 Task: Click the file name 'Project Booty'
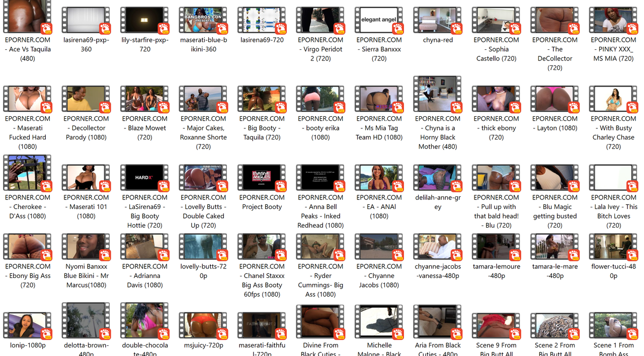(x=262, y=207)
